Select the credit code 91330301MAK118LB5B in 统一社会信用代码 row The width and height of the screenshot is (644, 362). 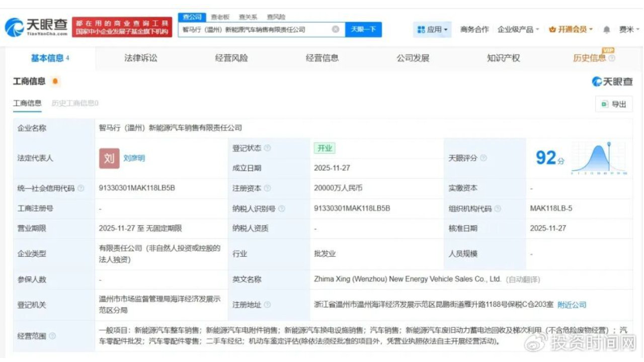pos(137,188)
